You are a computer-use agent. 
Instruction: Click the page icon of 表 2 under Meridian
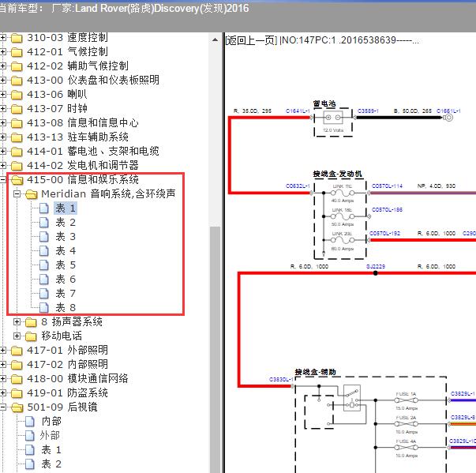[x=44, y=223]
